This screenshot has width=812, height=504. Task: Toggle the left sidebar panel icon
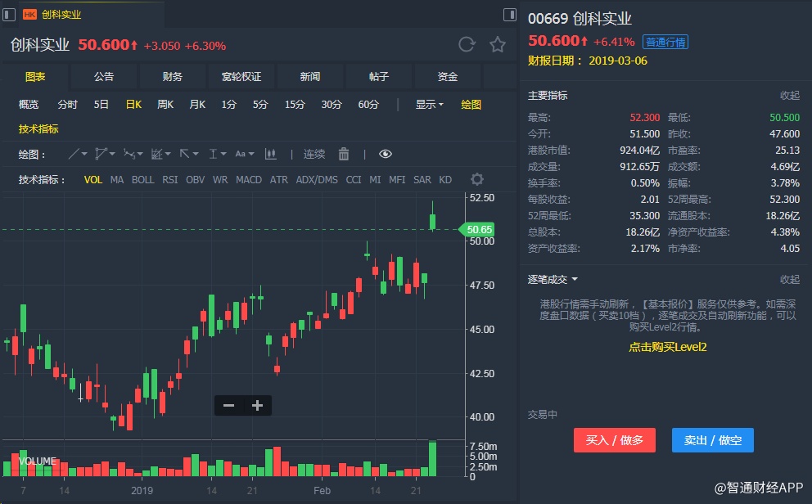[9, 15]
